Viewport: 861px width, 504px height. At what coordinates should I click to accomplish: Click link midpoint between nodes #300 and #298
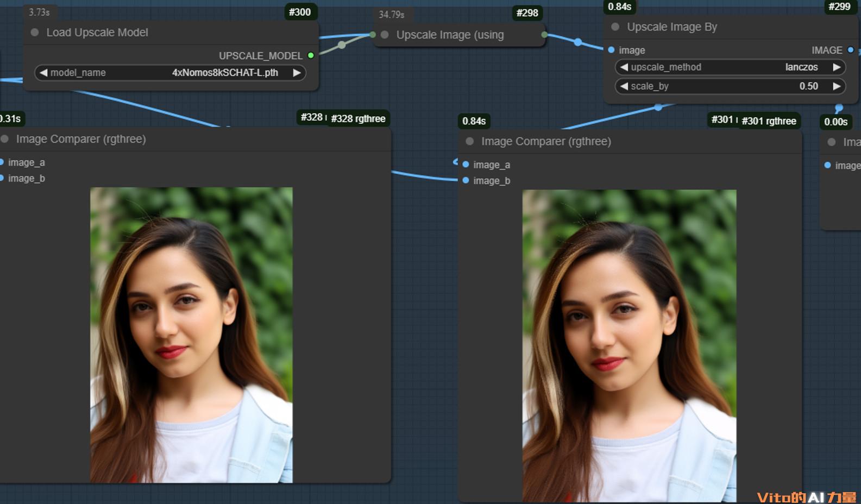click(342, 45)
